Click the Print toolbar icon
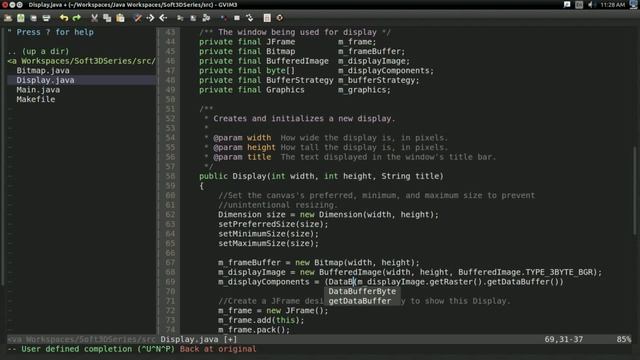This screenshot has height=360, width=640. click(x=46, y=18)
